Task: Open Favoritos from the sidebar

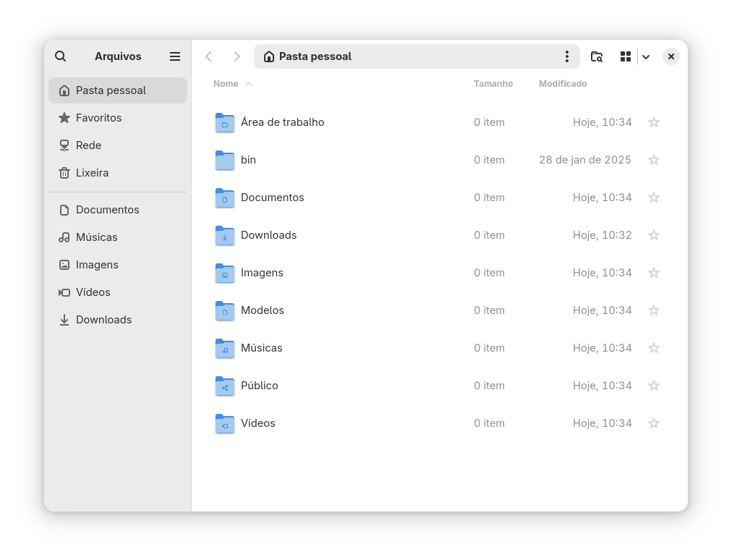Action: pyautogui.click(x=97, y=118)
